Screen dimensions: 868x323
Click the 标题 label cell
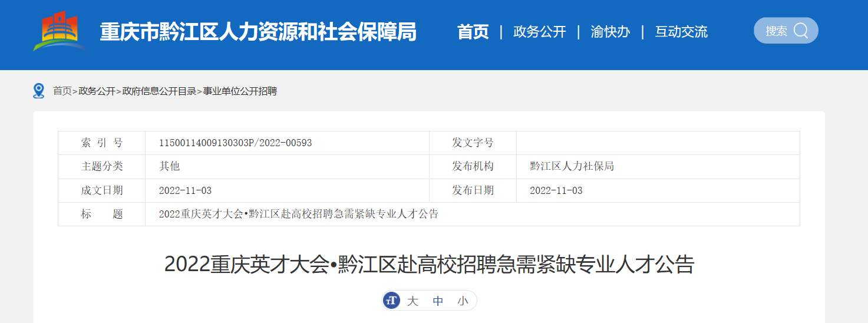pyautogui.click(x=102, y=214)
